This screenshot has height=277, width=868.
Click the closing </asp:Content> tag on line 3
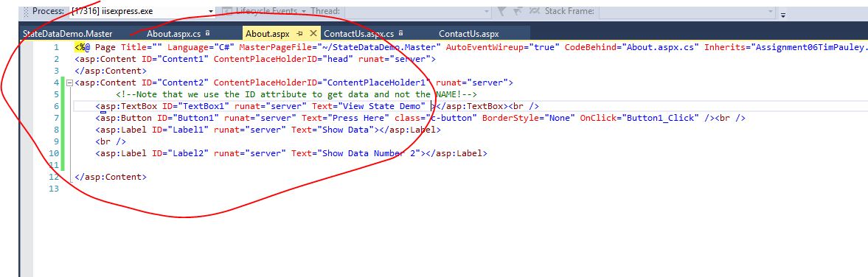point(110,71)
